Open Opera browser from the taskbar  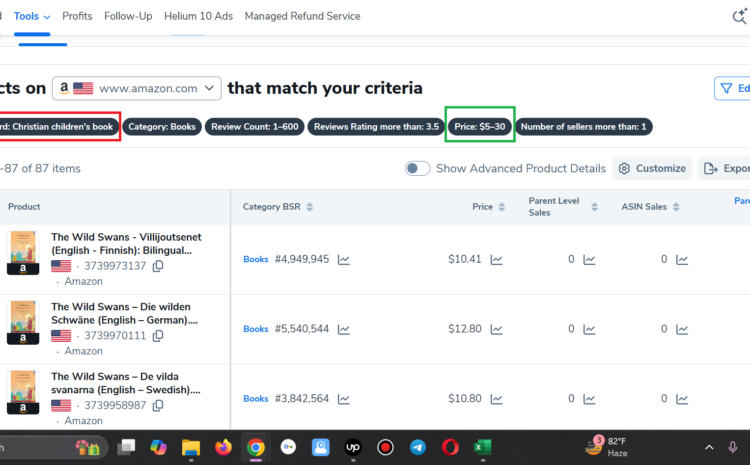click(x=450, y=448)
